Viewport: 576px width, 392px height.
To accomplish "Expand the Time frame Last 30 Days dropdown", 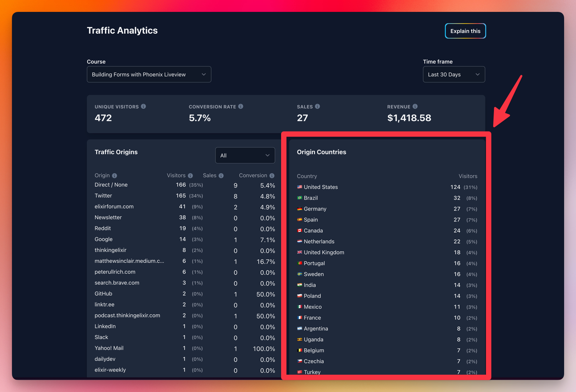I will [x=454, y=74].
